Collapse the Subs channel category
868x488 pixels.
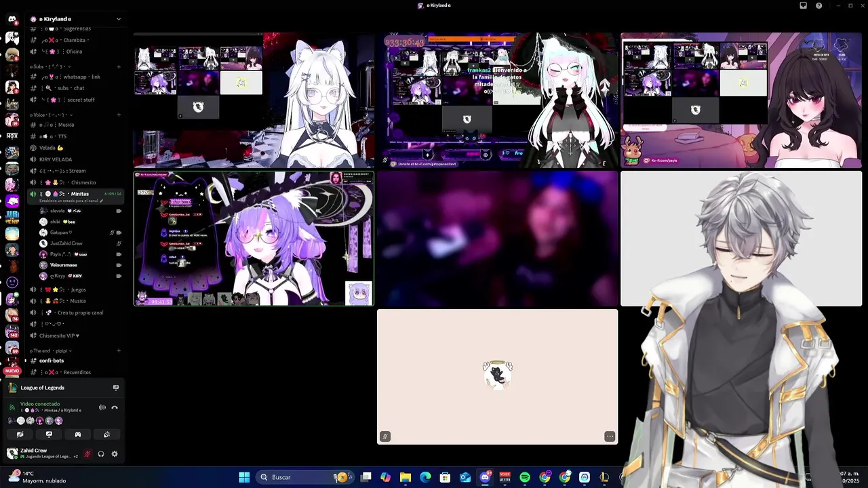tap(50, 66)
